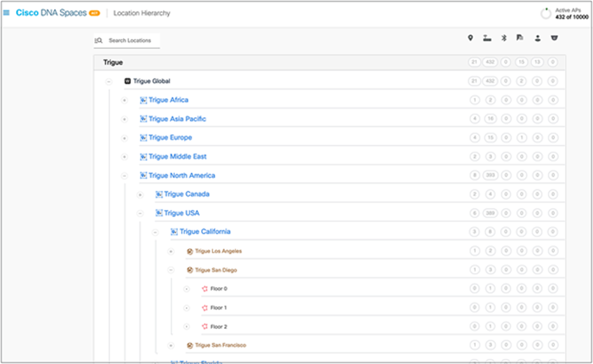This screenshot has height=364, width=593.
Task: Select Floor 1 label
Action: pos(219,307)
